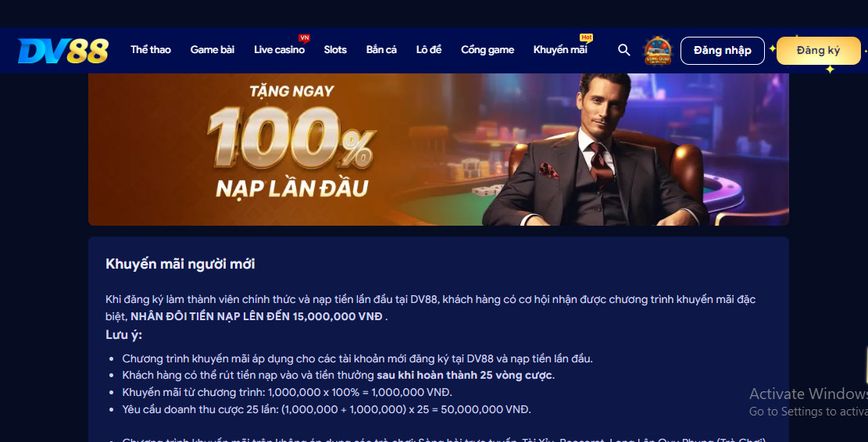The height and width of the screenshot is (442, 868).
Task: Select Live casino in navigation
Action: pyautogui.click(x=279, y=50)
